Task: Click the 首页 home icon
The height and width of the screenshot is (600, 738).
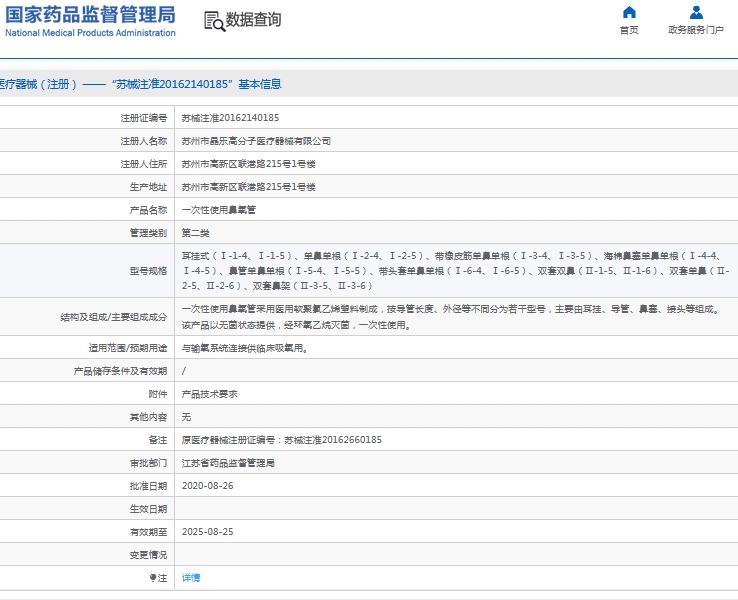Action: [x=629, y=12]
